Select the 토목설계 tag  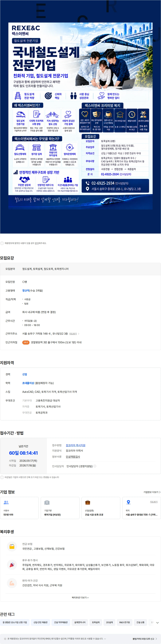click(x=96, y=622)
